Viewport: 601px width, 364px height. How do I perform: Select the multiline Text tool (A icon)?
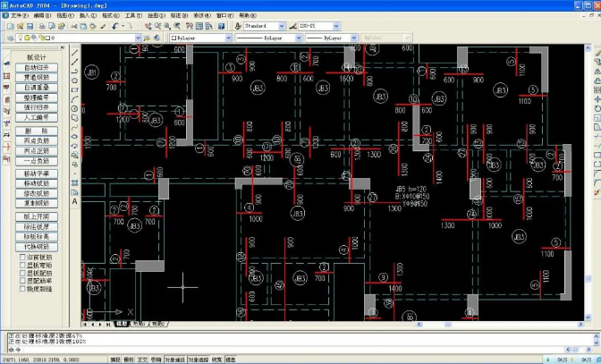click(x=75, y=201)
